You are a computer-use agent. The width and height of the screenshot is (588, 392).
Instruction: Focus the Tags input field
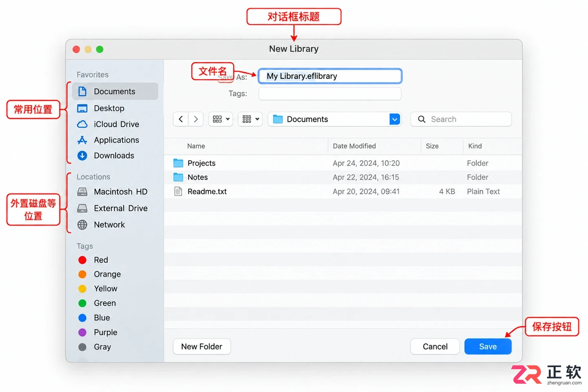click(x=330, y=94)
